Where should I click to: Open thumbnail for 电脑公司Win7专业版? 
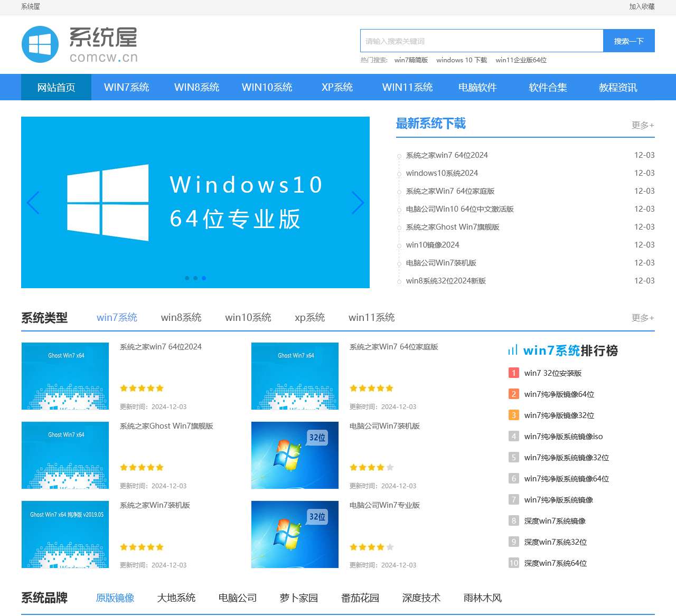click(295, 534)
